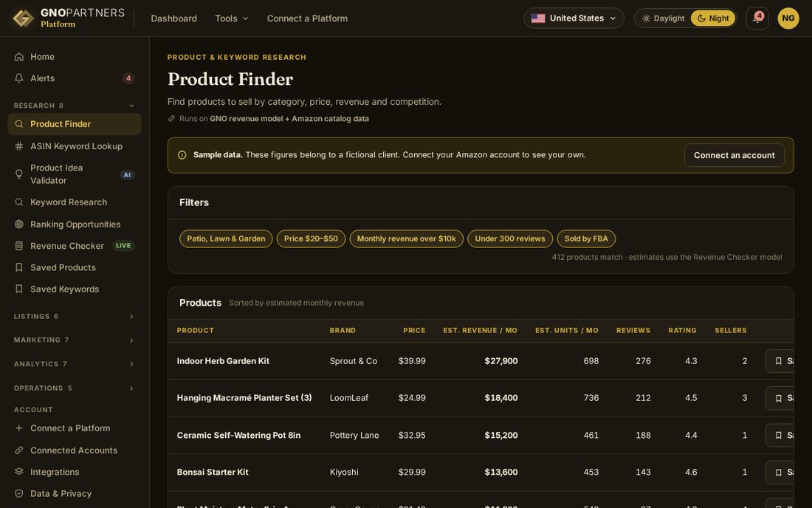
Task: Click the Revenue Checker document icon
Action: click(x=19, y=246)
